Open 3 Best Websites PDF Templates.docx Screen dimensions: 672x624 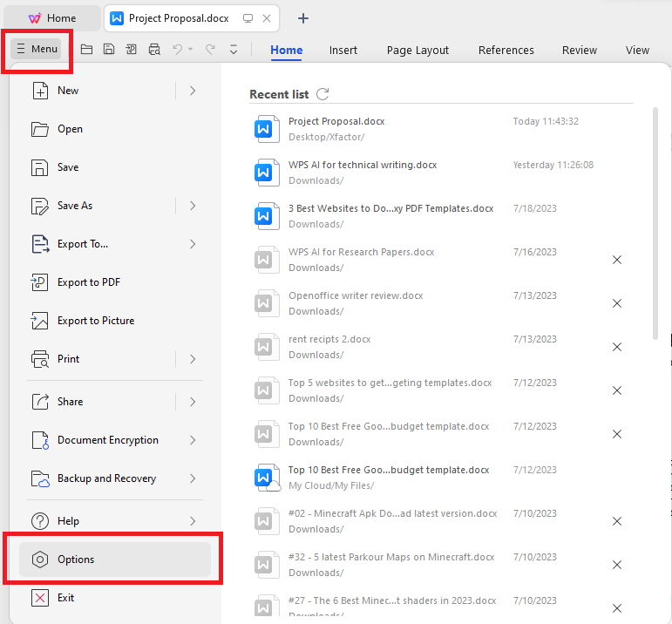click(441, 216)
